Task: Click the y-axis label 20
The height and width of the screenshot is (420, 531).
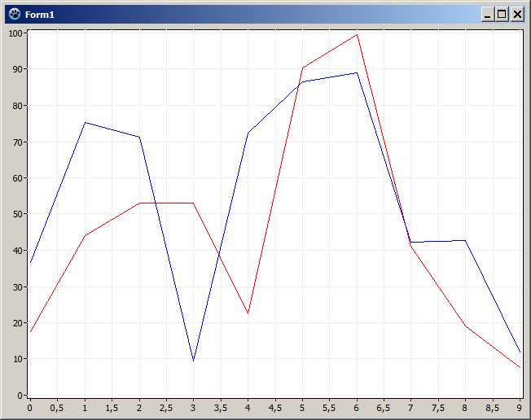Action: tap(17, 323)
